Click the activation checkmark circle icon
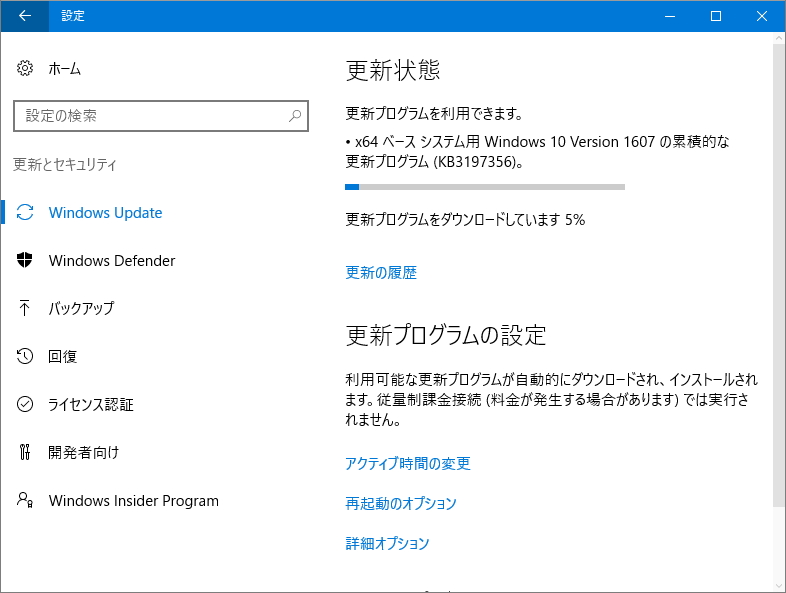 click(x=25, y=404)
